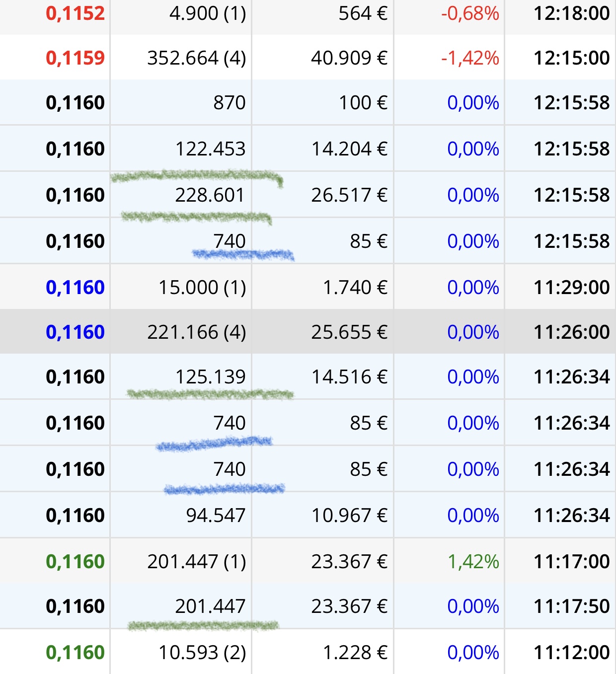Click 23.367 € in the 11:17:50 row

[x=349, y=606]
